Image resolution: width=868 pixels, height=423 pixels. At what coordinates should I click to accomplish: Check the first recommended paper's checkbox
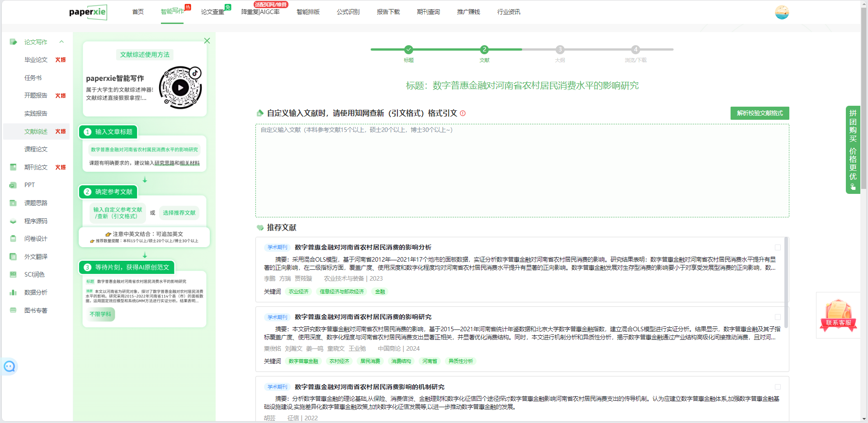coord(778,247)
